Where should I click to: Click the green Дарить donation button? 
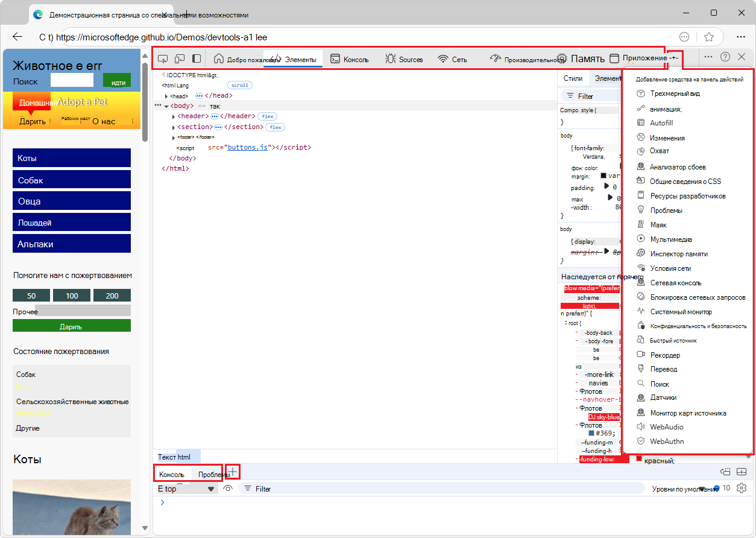[71, 326]
